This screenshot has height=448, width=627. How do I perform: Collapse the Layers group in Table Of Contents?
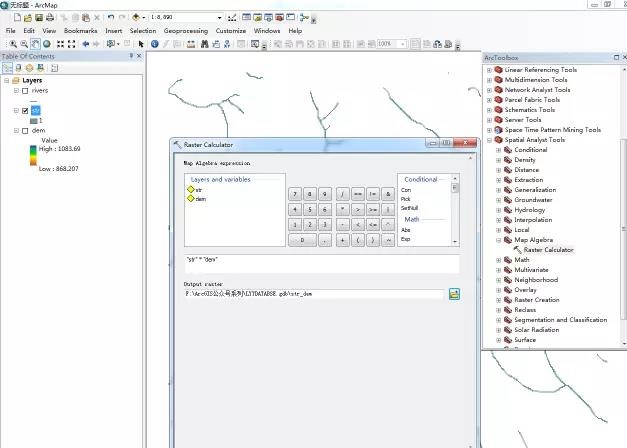tap(6, 80)
